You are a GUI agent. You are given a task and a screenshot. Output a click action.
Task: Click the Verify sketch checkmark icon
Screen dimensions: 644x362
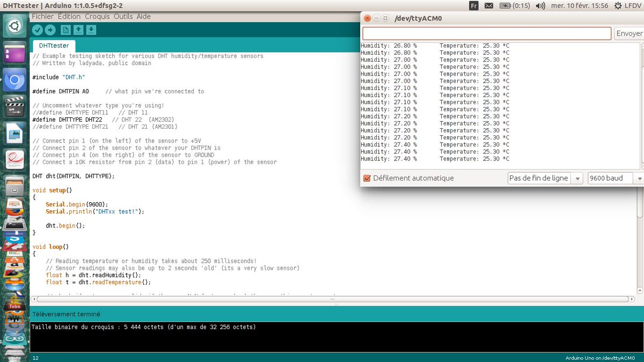click(x=37, y=30)
